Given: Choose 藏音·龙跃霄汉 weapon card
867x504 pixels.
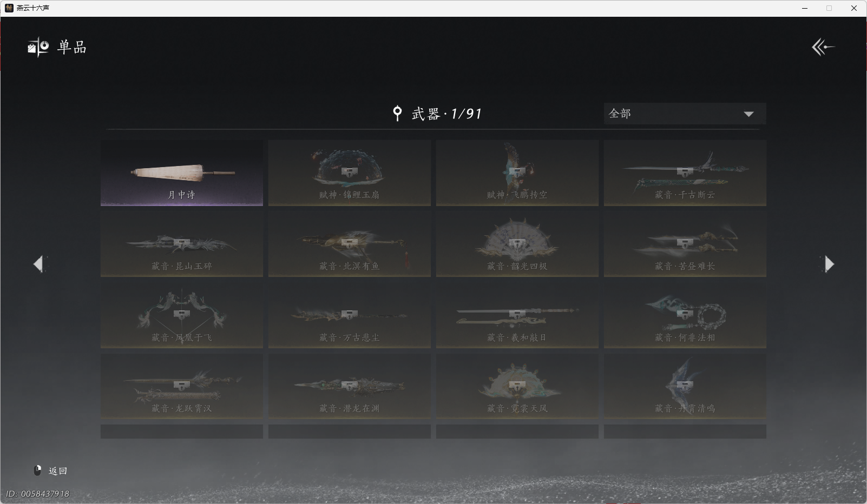Looking at the screenshot, I should click(182, 387).
